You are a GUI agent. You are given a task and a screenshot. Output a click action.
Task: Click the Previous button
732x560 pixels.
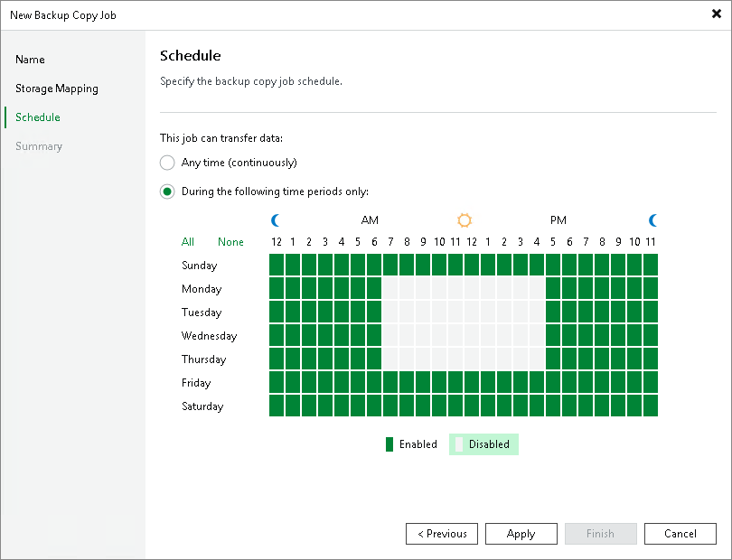click(x=442, y=534)
